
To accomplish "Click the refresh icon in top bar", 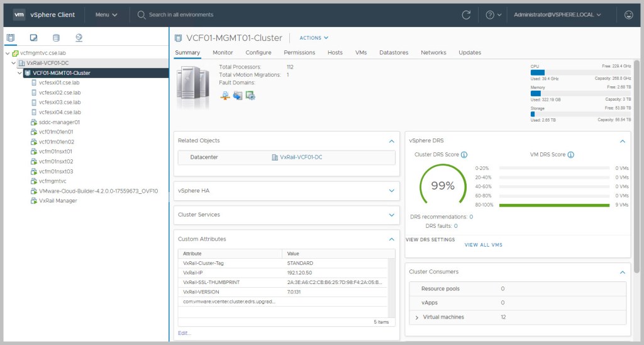I will point(466,14).
